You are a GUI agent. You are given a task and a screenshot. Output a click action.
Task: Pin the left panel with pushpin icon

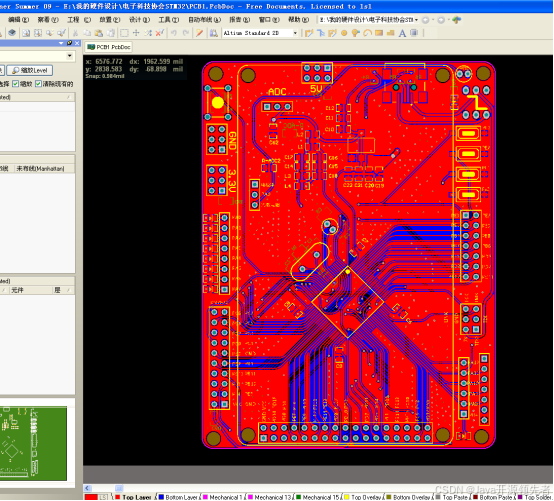(70, 43)
